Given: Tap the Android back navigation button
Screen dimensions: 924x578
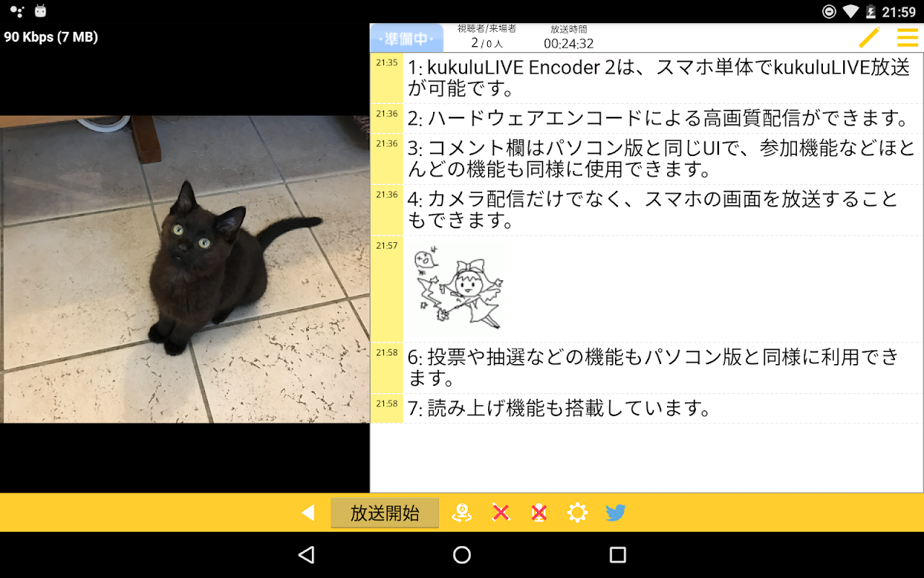Looking at the screenshot, I should click(x=307, y=555).
